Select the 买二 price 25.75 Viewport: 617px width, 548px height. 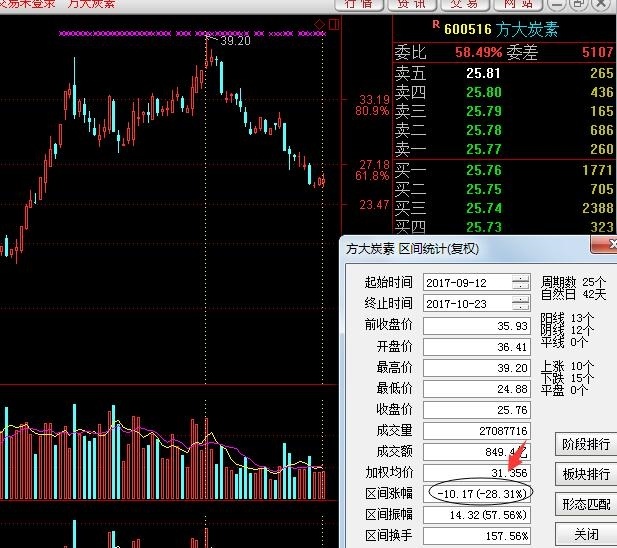point(484,189)
